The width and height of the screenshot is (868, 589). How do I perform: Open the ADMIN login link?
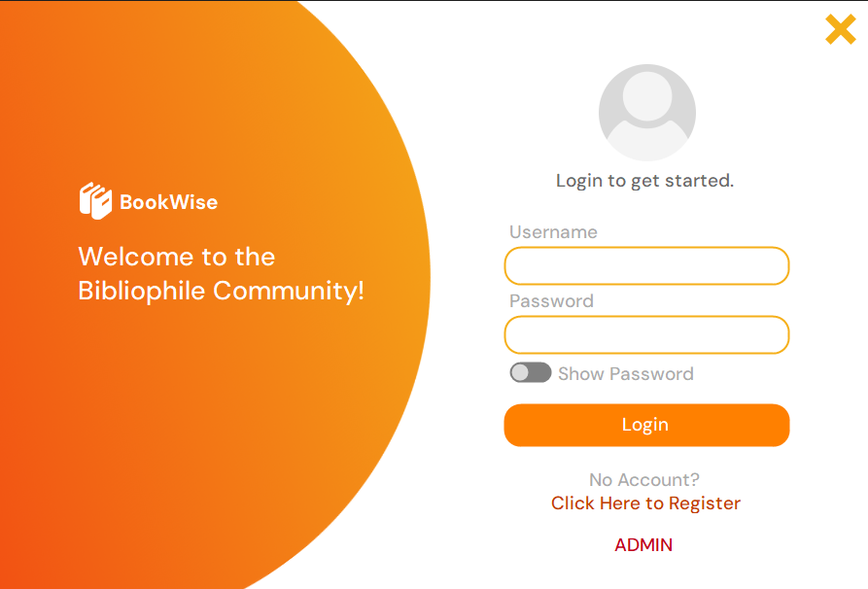643,545
